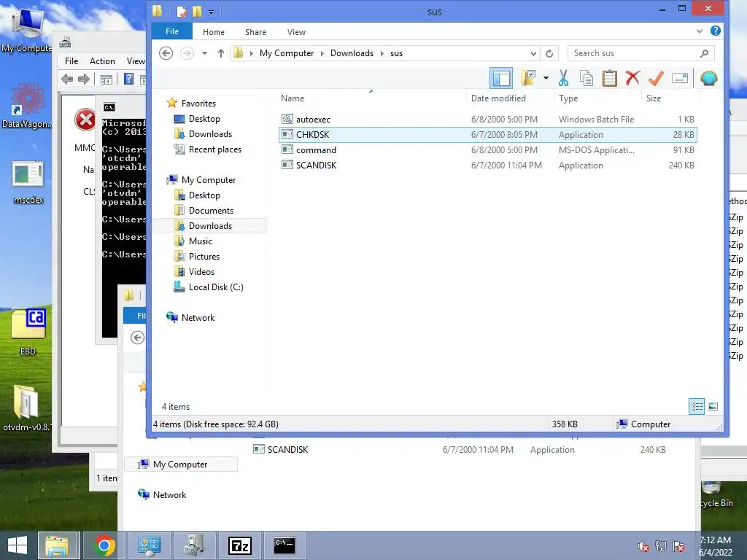This screenshot has height=560, width=747.
Task: Click the Forward arrow in sus window
Action: 187,52
